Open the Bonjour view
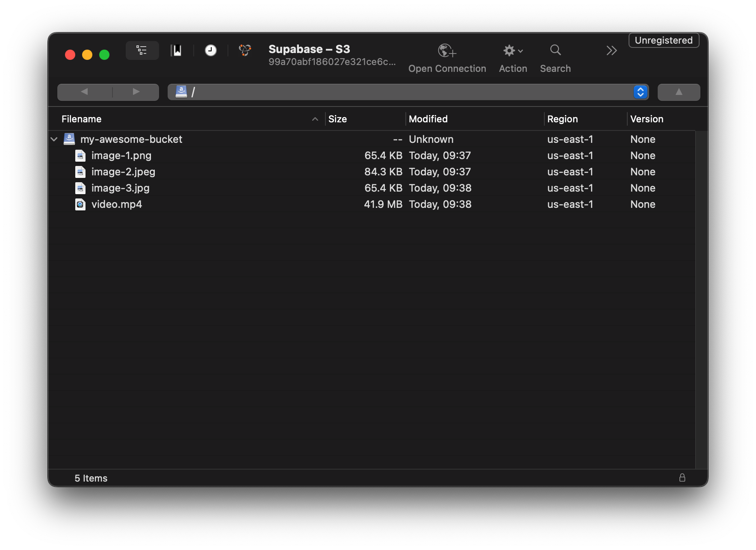 click(245, 50)
